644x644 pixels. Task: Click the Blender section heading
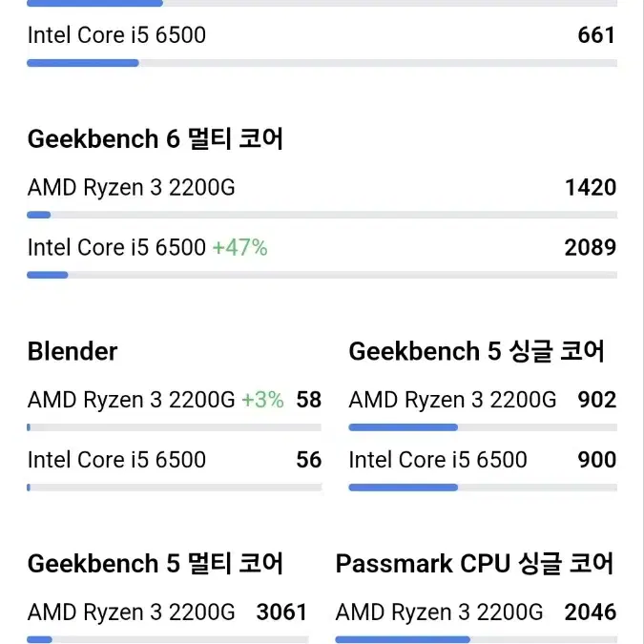73,351
